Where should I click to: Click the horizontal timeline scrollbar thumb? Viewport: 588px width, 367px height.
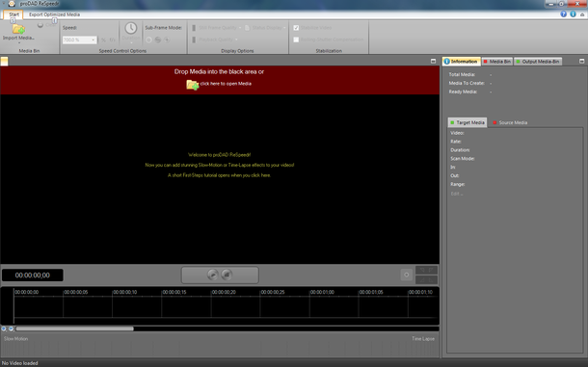74,328
